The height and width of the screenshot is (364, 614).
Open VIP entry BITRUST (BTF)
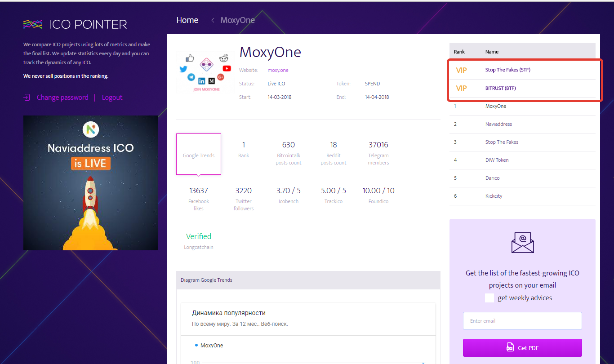click(522, 89)
